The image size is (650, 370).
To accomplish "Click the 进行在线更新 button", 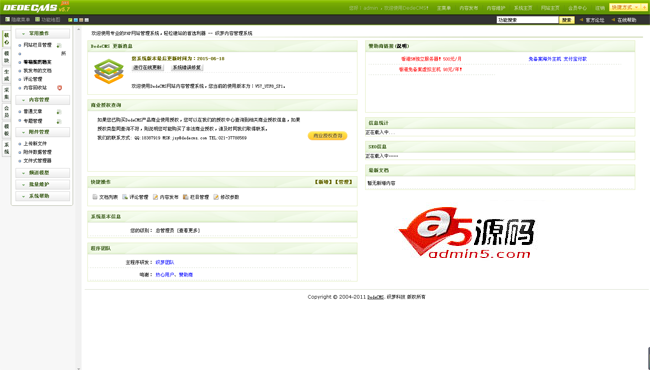I will pyautogui.click(x=148, y=67).
